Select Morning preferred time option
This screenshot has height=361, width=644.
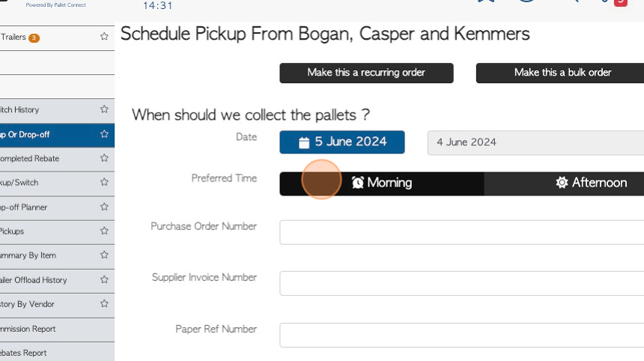[x=382, y=183]
